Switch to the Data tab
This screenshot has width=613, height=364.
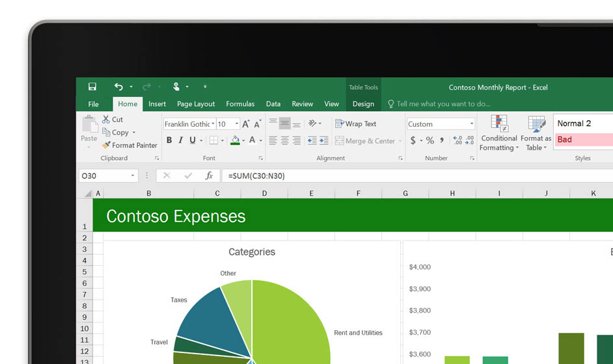(273, 104)
